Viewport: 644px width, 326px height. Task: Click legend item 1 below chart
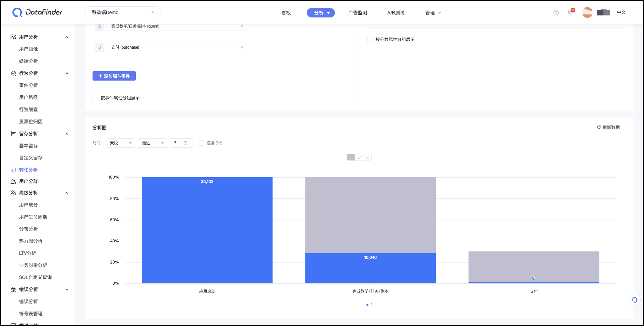[369, 305]
